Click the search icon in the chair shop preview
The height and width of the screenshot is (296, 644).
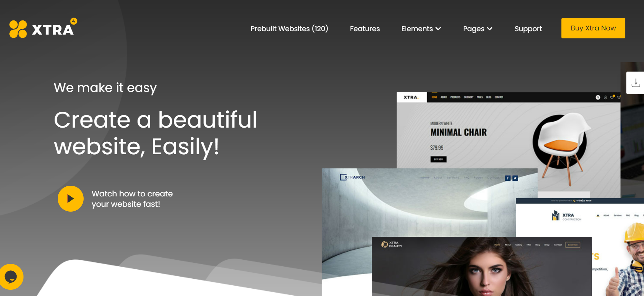pos(598,98)
